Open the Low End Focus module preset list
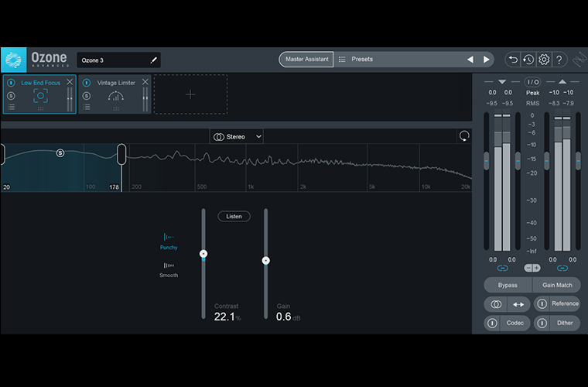The image size is (588, 387). click(12, 108)
